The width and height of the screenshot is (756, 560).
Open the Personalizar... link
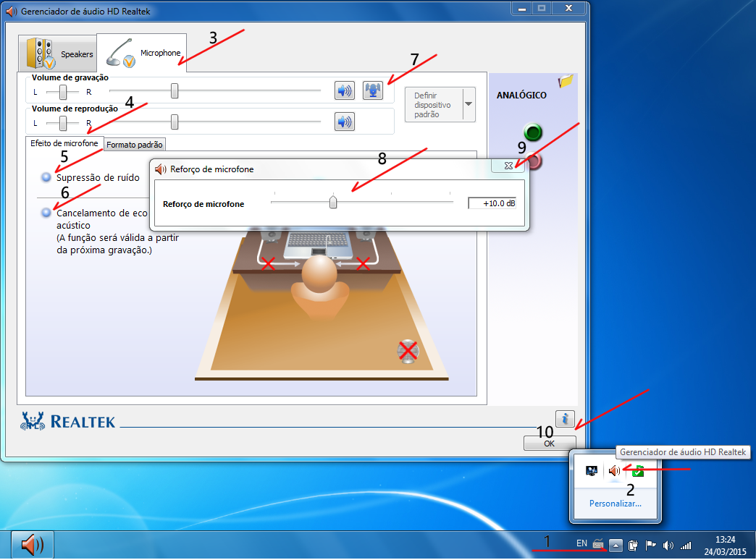[x=616, y=504]
